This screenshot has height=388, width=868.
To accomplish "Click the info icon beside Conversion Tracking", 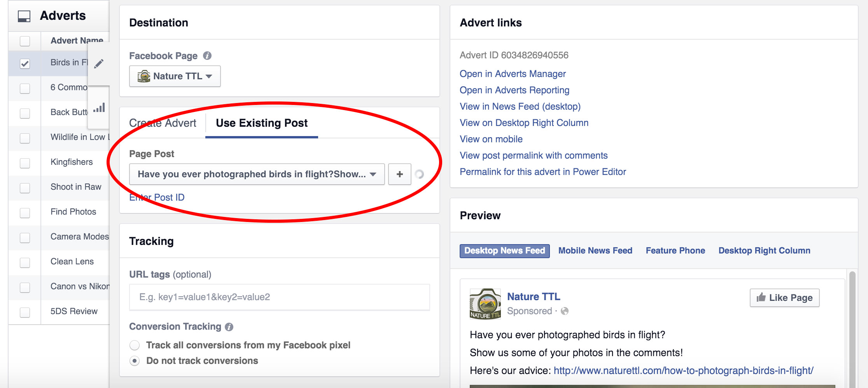I will click(229, 327).
